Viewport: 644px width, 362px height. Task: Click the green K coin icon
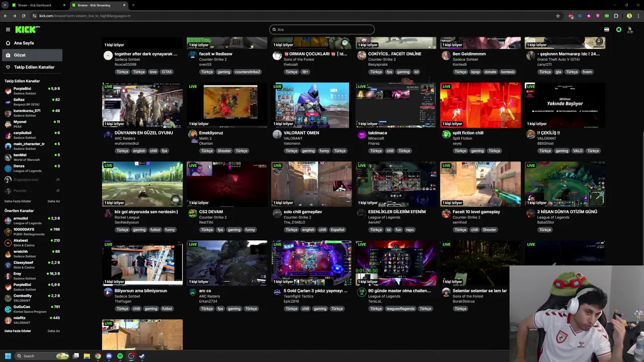pyautogui.click(x=619, y=30)
